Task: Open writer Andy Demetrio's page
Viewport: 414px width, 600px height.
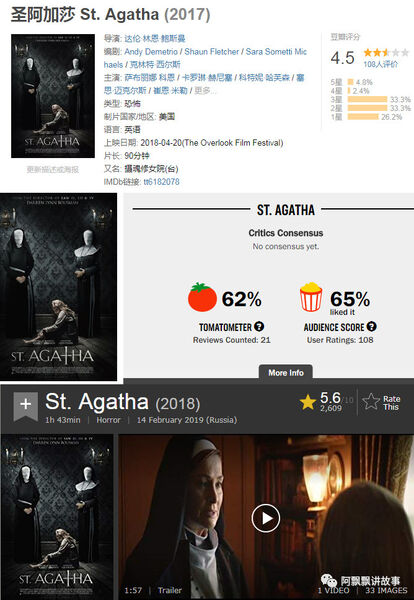Action: [151, 52]
